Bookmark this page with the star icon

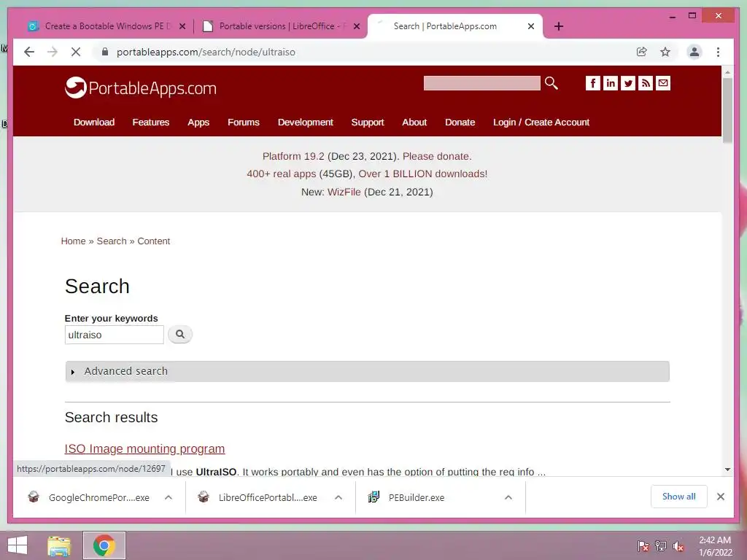[x=665, y=52]
